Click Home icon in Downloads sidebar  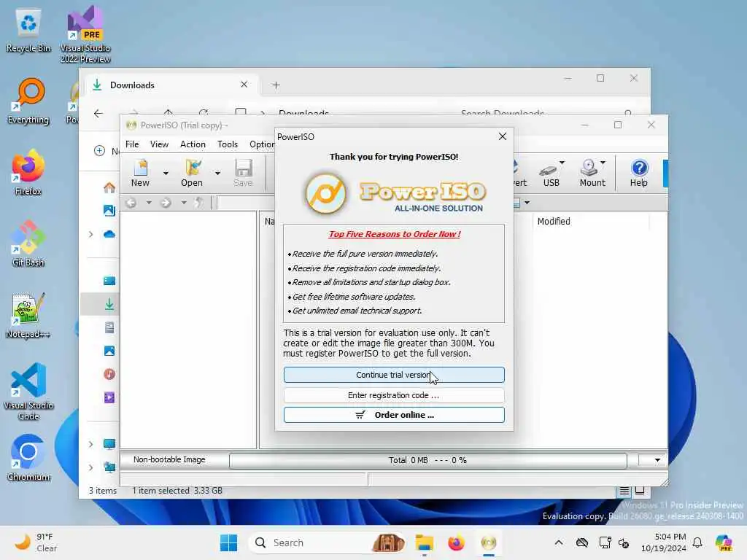coord(109,187)
